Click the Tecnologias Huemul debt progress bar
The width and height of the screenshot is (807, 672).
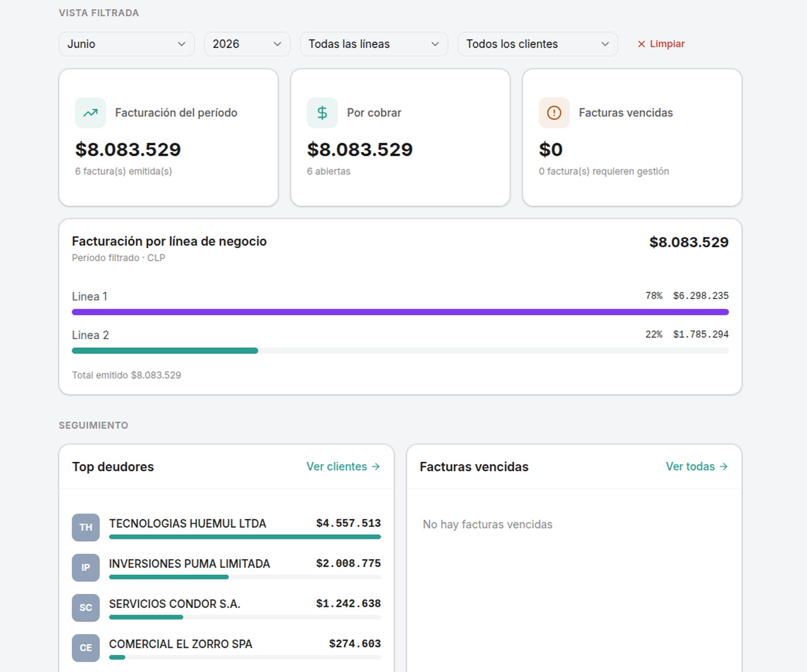(x=245, y=537)
